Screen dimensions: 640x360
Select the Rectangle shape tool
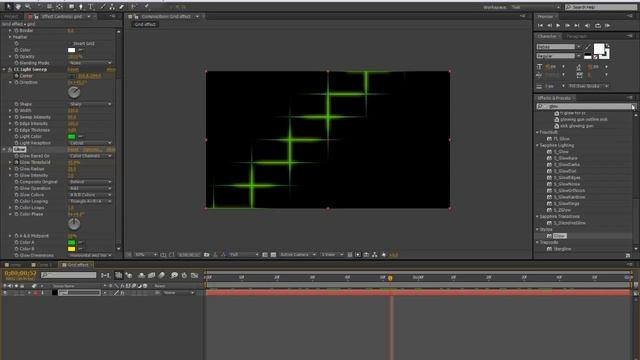click(x=71, y=7)
